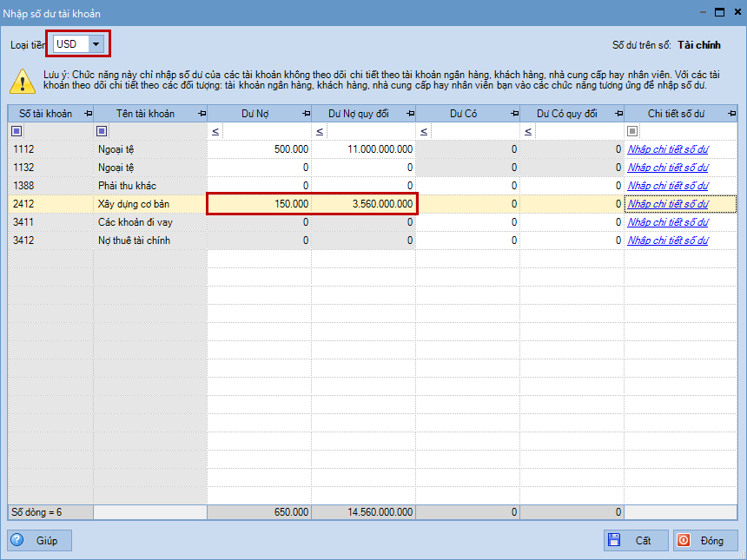Pin the Dư Nợ column

pos(306,114)
